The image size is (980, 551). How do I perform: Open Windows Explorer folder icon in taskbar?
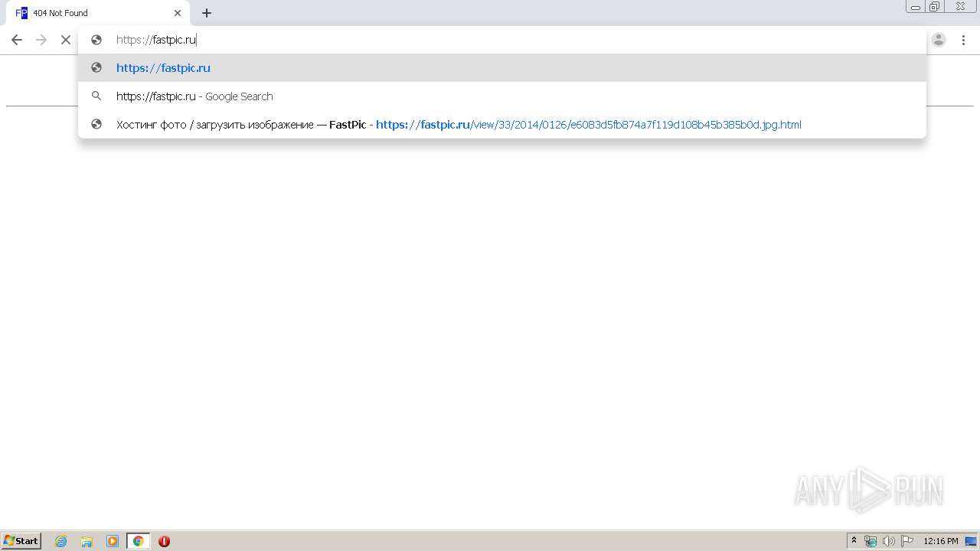(x=87, y=541)
